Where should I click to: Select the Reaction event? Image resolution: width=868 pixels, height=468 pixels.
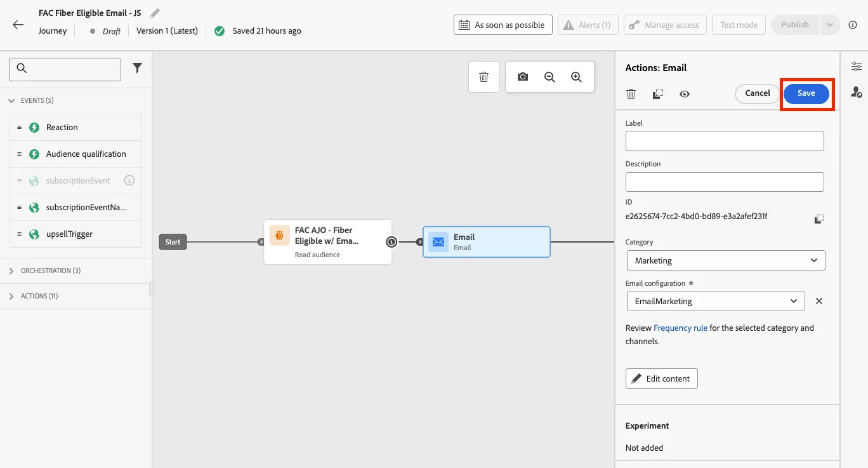pos(76,127)
